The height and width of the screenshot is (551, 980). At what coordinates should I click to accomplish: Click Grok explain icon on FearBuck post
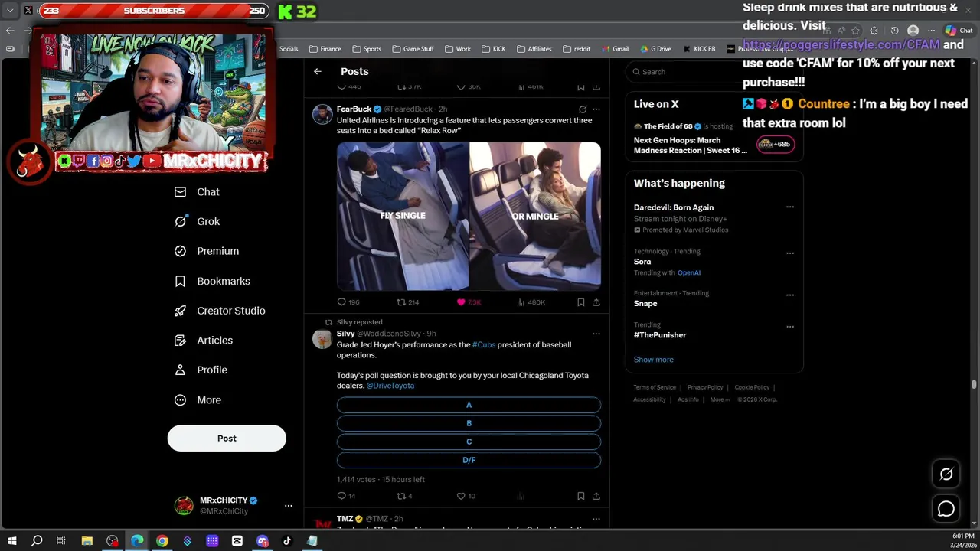[583, 109]
